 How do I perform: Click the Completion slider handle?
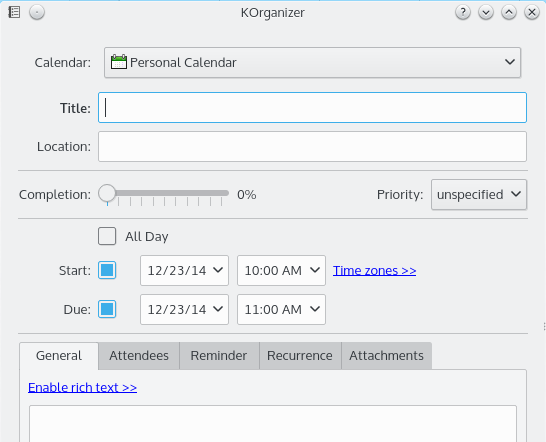(107, 193)
